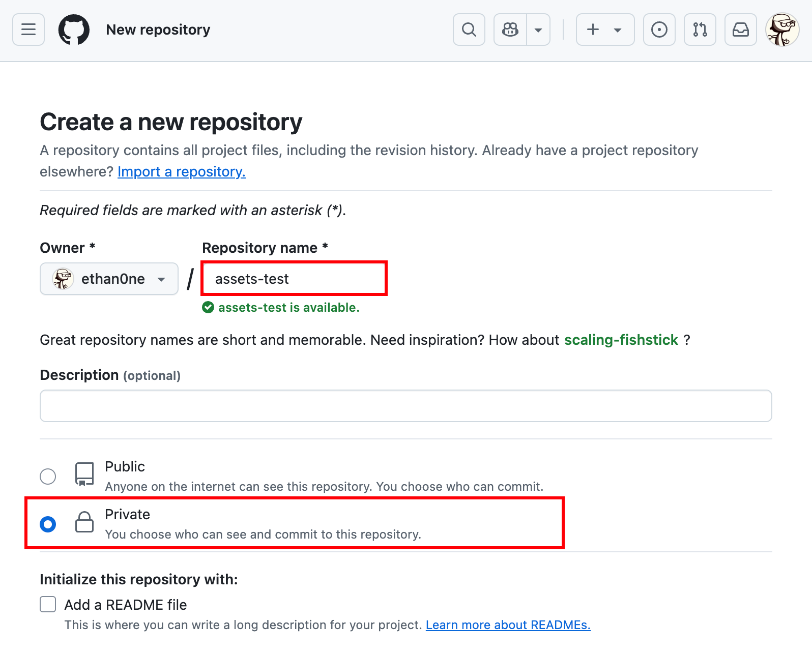Check the Add a README file box
Image resolution: width=812 pixels, height=653 pixels.
[48, 604]
